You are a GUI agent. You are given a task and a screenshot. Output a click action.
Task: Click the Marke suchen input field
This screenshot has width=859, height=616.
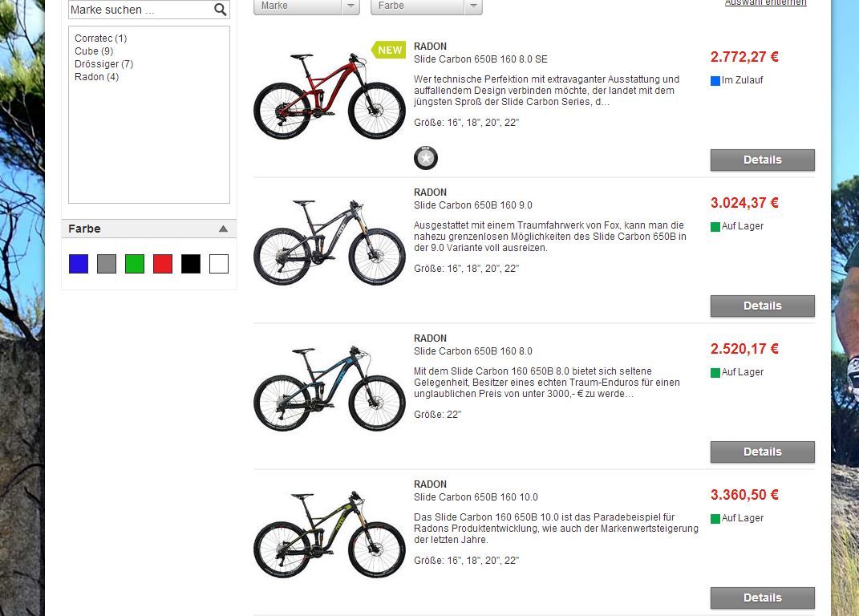tap(140, 10)
